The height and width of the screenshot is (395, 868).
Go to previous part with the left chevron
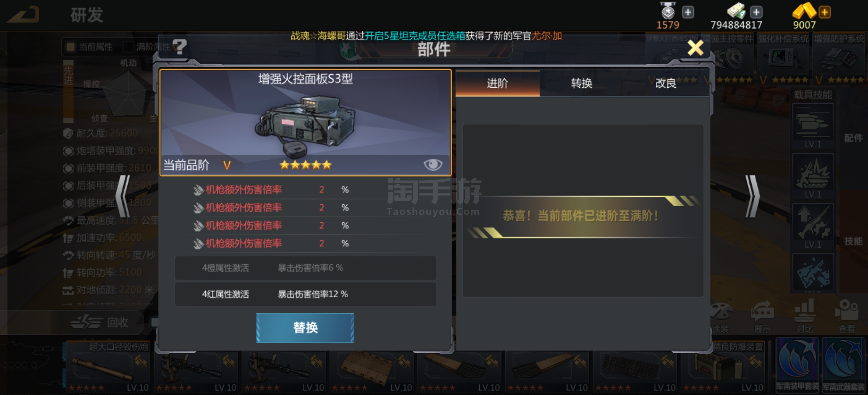coord(123,196)
